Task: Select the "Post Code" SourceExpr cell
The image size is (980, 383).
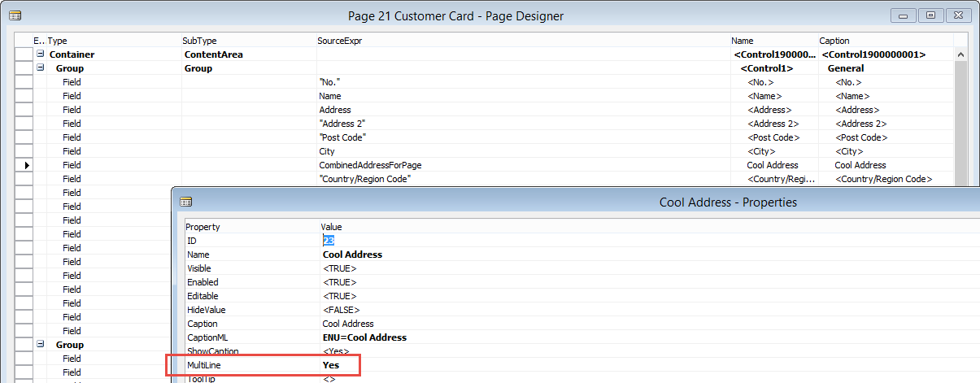Action: tap(342, 137)
